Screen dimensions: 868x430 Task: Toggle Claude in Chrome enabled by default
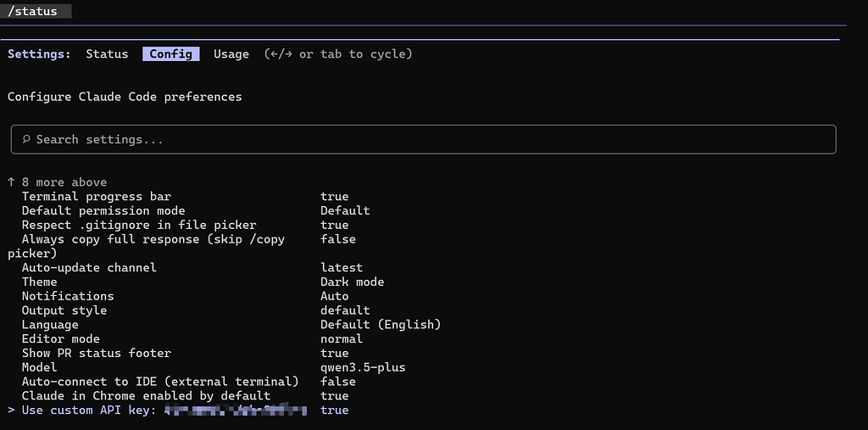[x=186, y=396]
